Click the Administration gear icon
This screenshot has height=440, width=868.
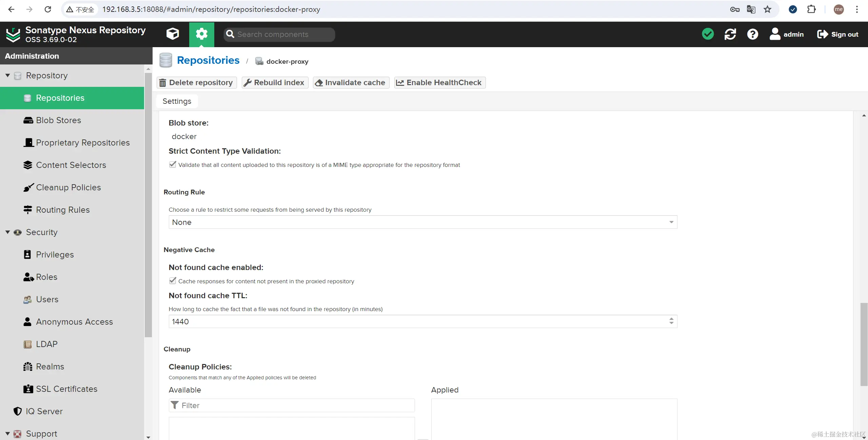point(201,34)
